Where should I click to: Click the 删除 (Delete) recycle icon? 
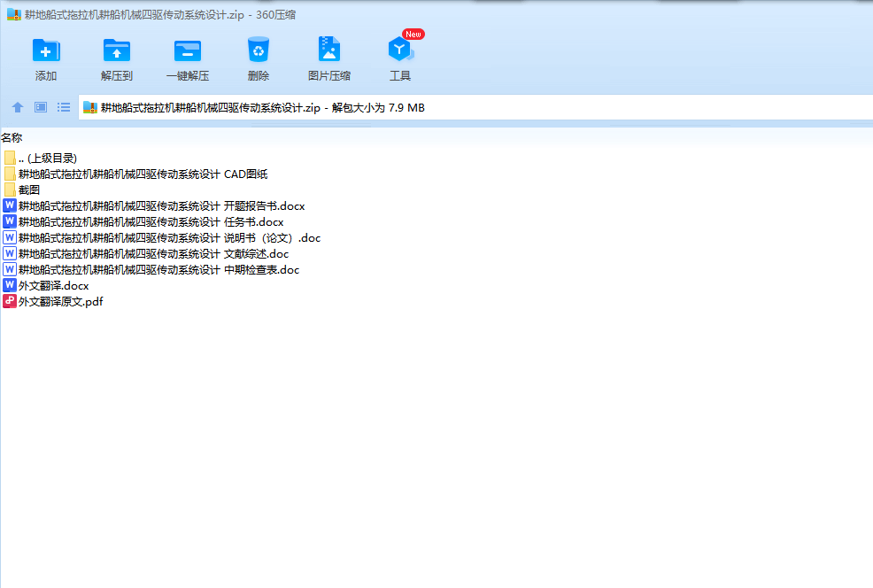click(x=259, y=50)
